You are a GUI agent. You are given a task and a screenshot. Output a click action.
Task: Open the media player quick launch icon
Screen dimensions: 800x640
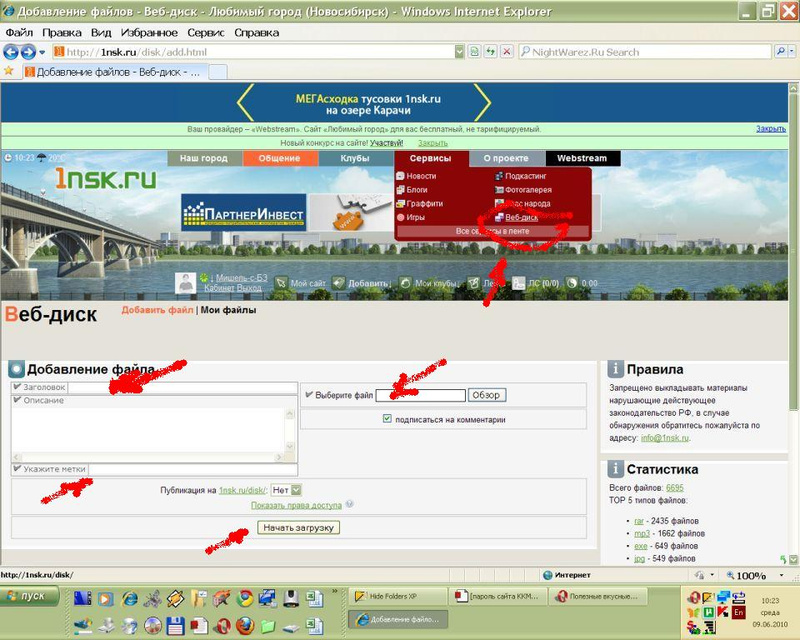[106, 598]
